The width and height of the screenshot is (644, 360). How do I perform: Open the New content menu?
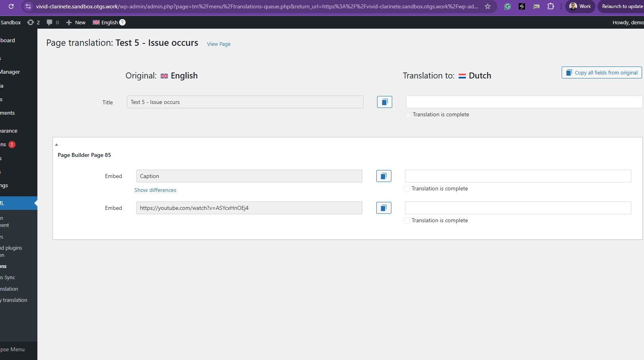(x=76, y=22)
